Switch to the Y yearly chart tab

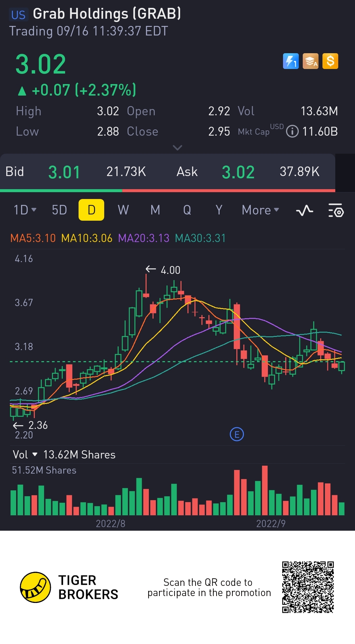[x=219, y=210]
